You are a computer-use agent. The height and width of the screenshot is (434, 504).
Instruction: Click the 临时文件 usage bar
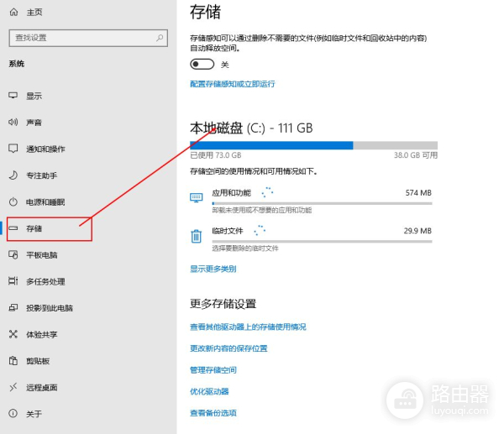[322, 241]
